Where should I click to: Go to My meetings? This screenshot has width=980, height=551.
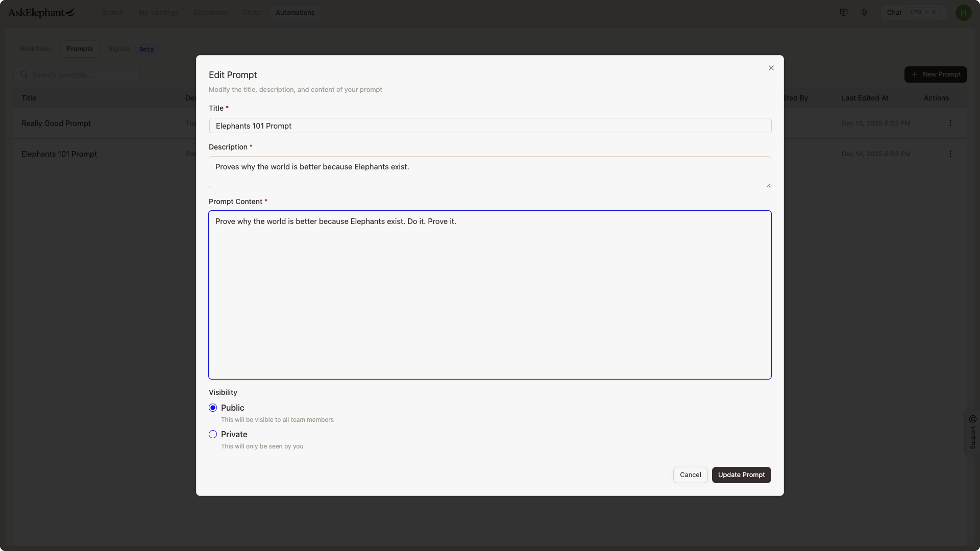pyautogui.click(x=159, y=12)
